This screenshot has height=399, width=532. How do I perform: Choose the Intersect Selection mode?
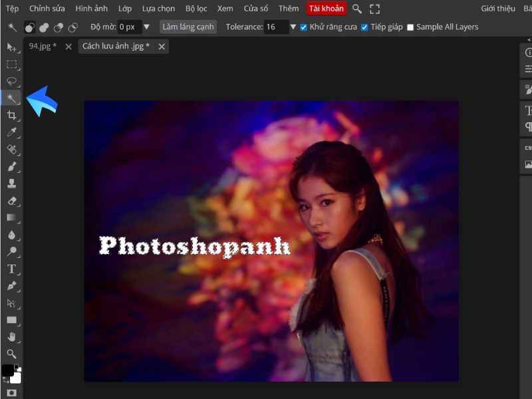point(73,27)
